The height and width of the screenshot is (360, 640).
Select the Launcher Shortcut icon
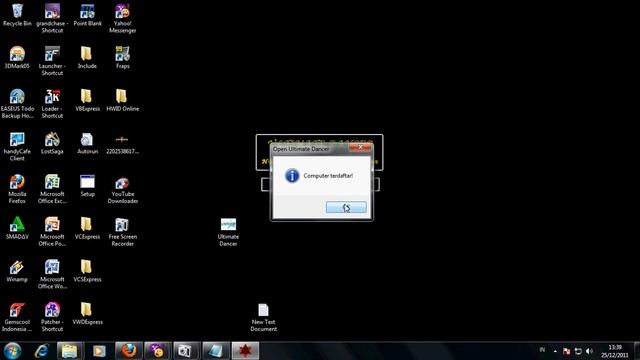coord(52,61)
